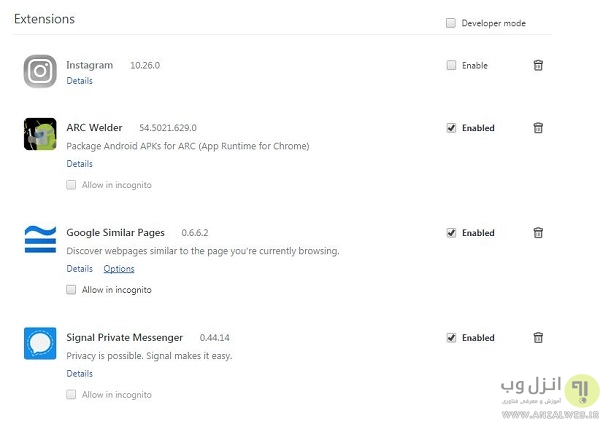Remove Instagram using its trash icon
The image size is (600, 421).
(x=538, y=65)
